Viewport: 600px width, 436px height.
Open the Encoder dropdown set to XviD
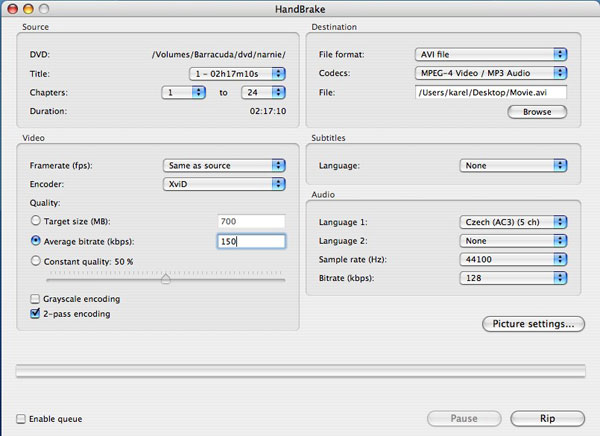[x=224, y=184]
